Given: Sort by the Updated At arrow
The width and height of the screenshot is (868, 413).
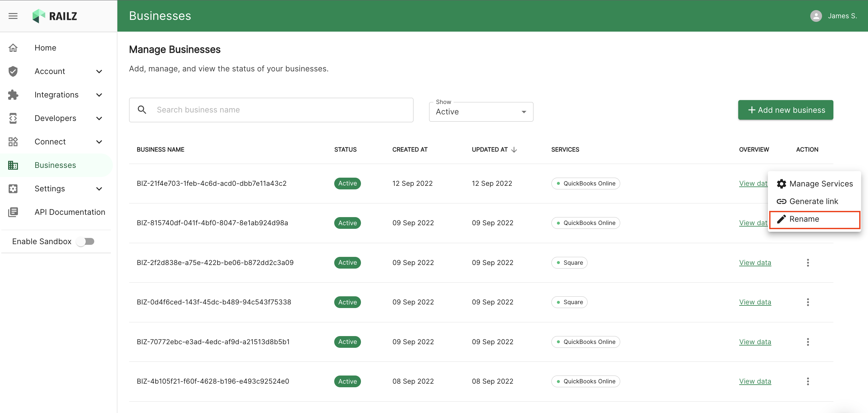Looking at the screenshot, I should (x=514, y=150).
